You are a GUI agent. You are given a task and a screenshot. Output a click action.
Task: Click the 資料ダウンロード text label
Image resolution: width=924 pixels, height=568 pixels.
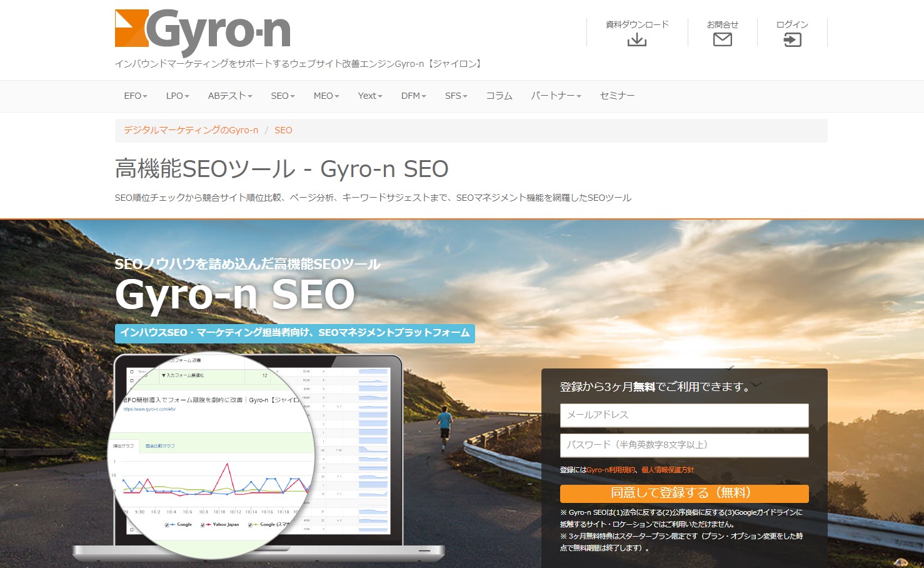point(637,24)
